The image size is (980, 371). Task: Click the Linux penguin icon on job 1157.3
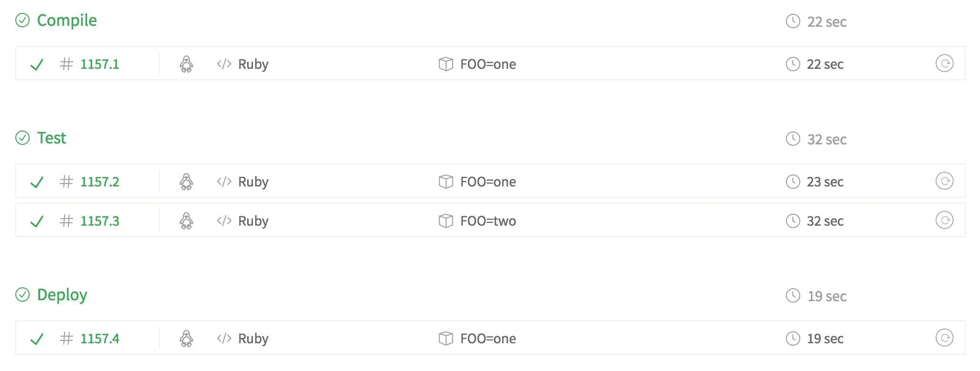(x=186, y=221)
